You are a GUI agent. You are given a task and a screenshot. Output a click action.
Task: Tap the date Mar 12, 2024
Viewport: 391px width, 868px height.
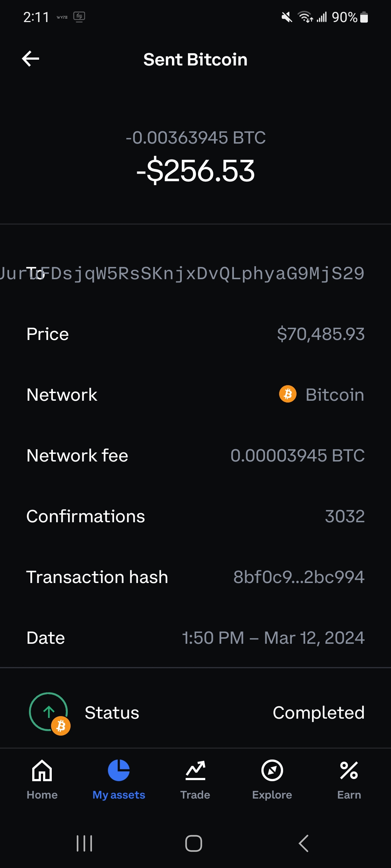(314, 638)
